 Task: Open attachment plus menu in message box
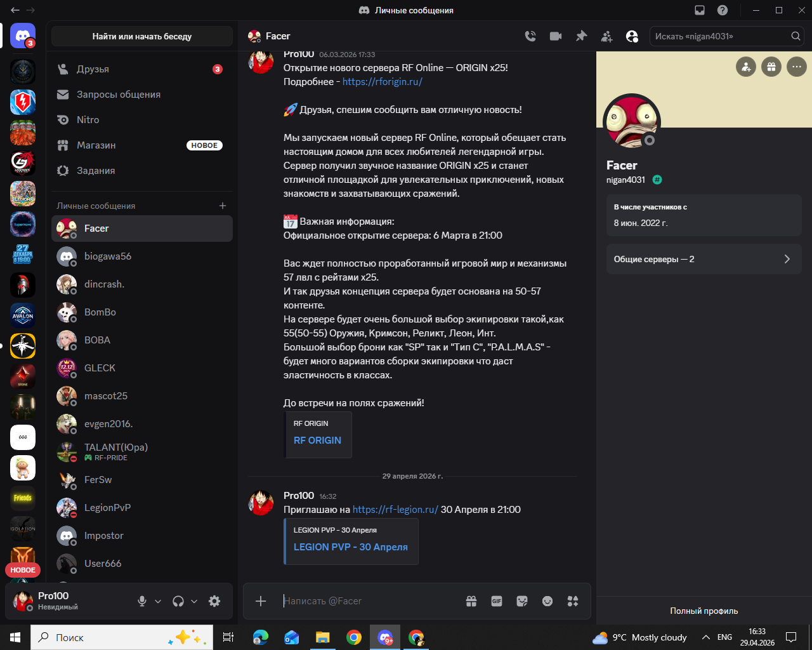click(x=261, y=601)
